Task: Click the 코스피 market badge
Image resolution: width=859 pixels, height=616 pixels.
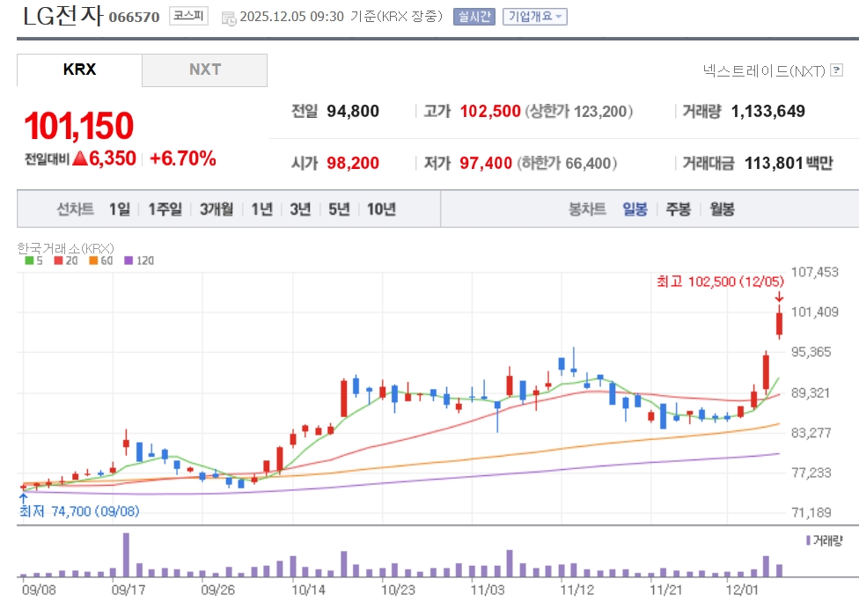Action: (188, 16)
